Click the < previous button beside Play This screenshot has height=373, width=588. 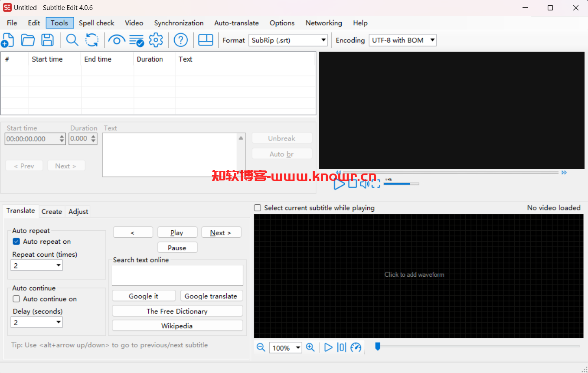(133, 232)
